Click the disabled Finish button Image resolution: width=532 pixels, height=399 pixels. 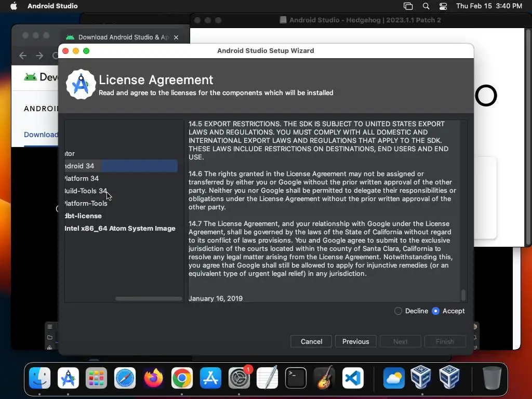(x=445, y=341)
